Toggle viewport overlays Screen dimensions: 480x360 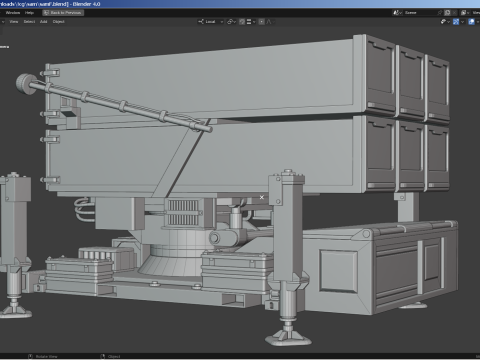coord(471,22)
